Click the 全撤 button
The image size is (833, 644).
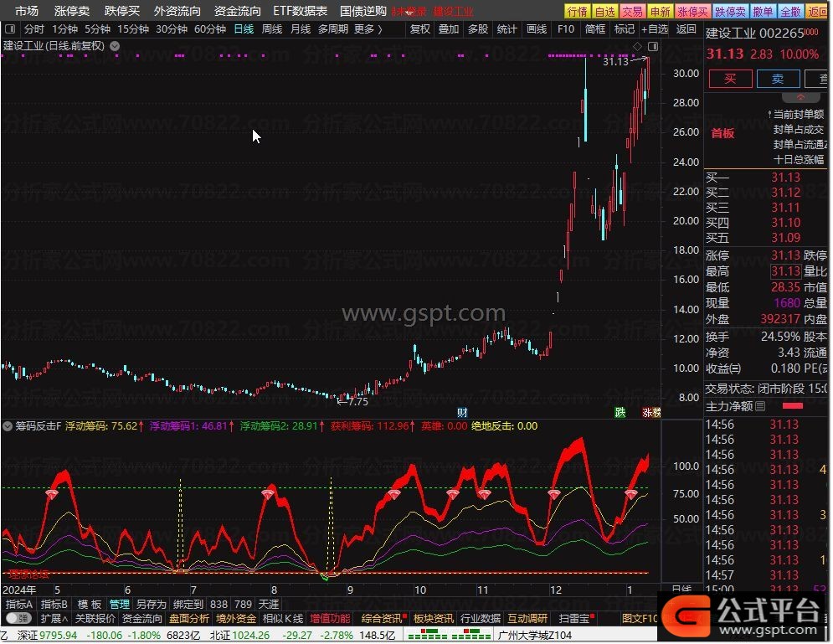(x=790, y=11)
